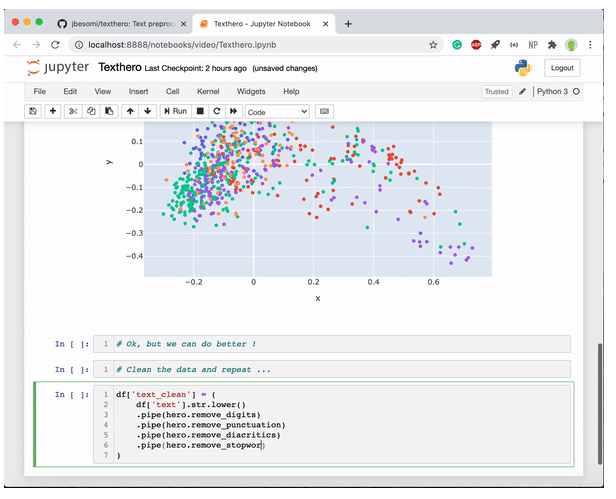
Task: Reload the page
Action: point(55,45)
